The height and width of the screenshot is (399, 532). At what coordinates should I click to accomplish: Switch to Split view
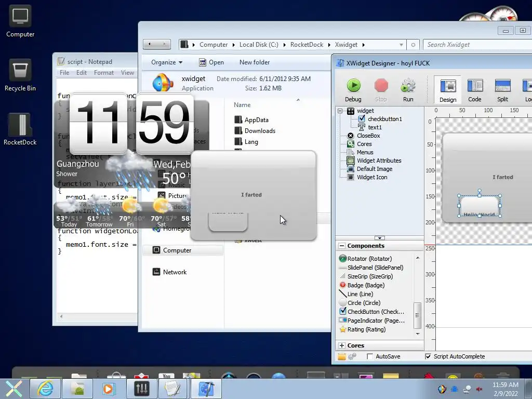point(502,90)
